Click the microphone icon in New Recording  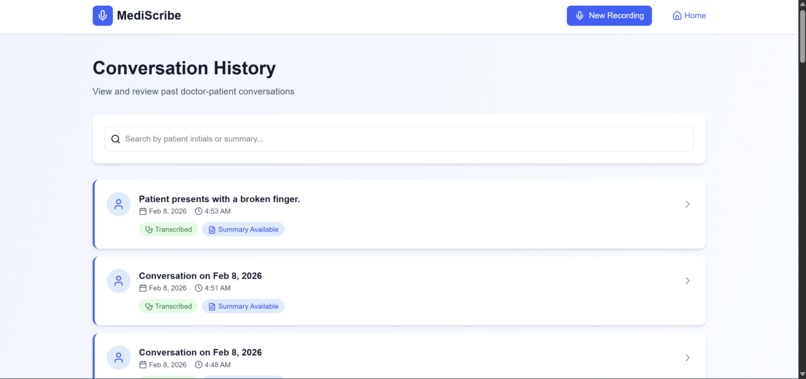tap(579, 15)
